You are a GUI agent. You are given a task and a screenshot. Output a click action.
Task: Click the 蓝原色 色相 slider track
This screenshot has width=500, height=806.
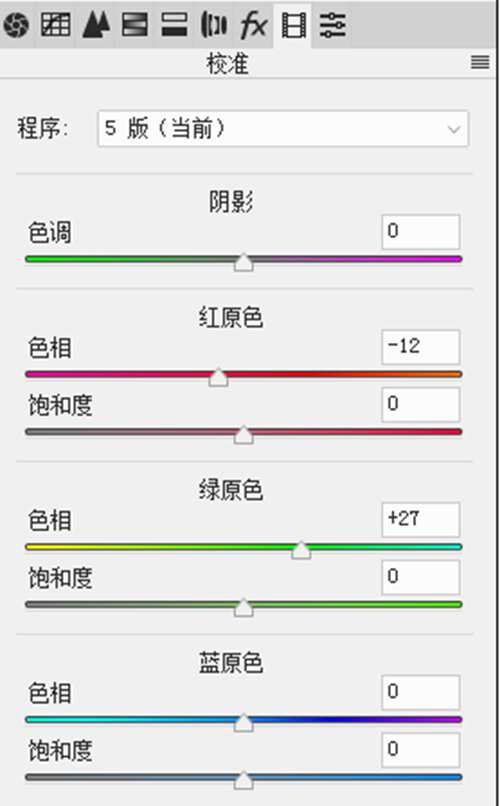(244, 720)
